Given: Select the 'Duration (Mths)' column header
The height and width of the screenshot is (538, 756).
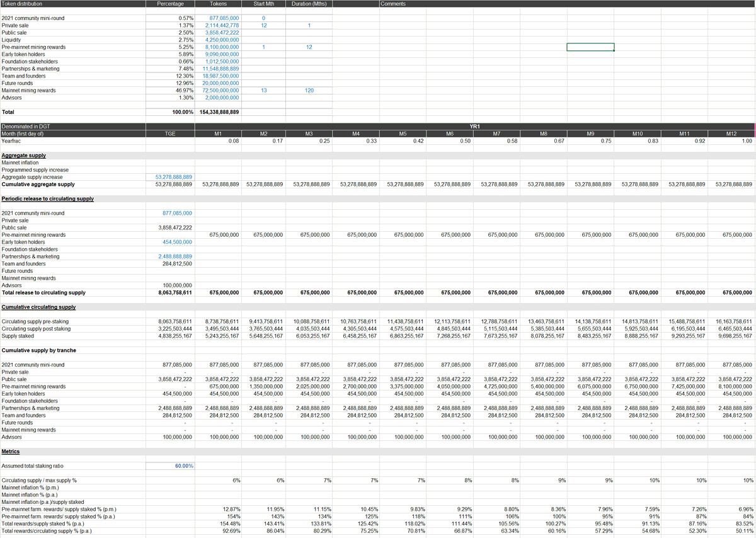Looking at the screenshot, I should point(309,4).
